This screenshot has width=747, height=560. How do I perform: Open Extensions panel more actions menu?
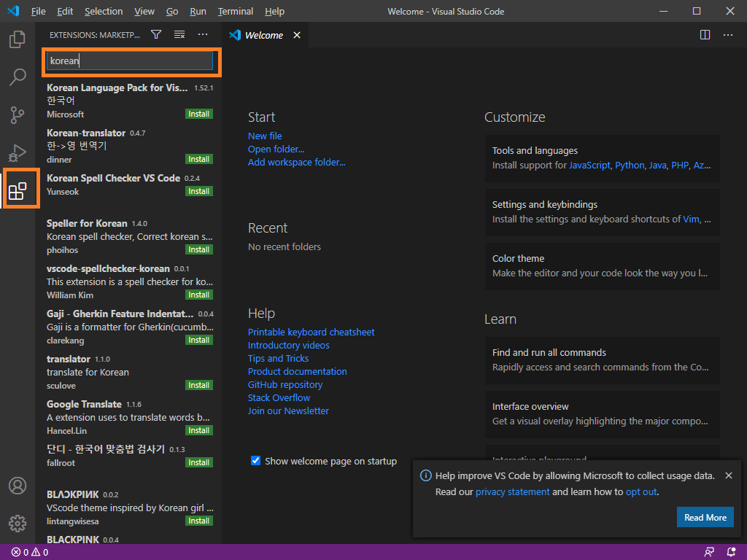click(x=203, y=34)
